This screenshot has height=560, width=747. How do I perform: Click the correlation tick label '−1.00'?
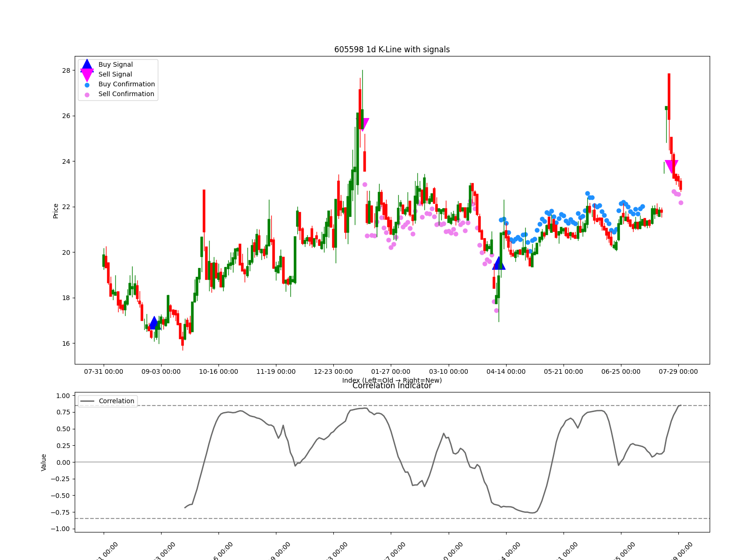[x=60, y=529]
